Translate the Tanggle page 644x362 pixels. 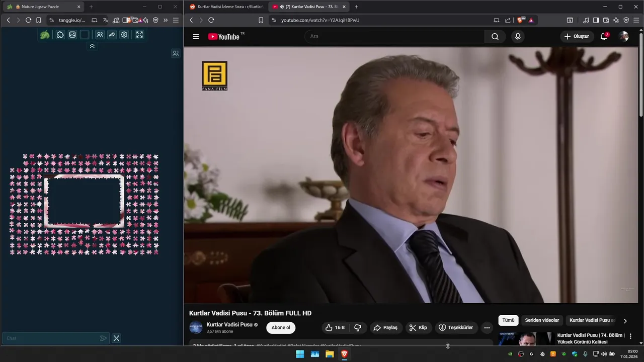coord(105,20)
